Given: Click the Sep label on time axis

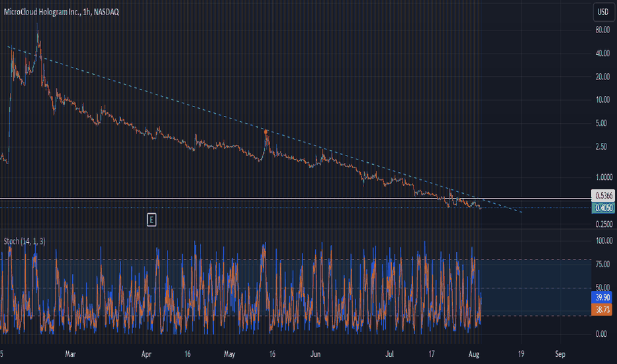Looking at the screenshot, I should pyautogui.click(x=560, y=354).
